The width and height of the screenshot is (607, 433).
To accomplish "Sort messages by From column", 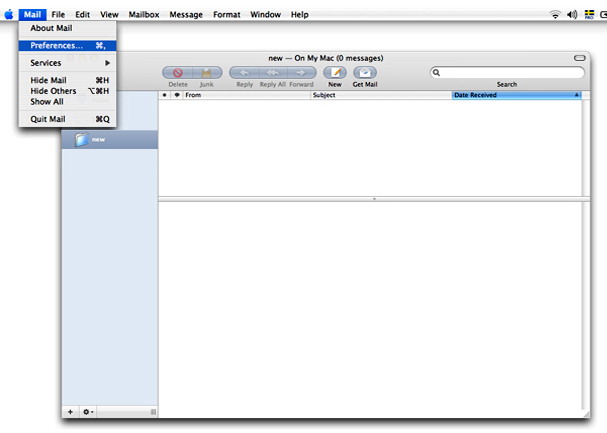I will (x=247, y=95).
